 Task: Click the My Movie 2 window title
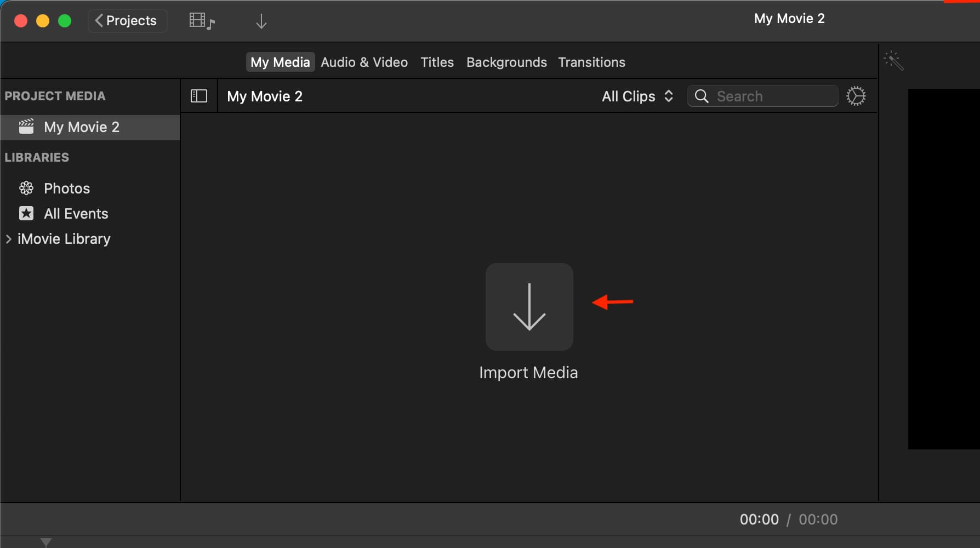(x=789, y=18)
